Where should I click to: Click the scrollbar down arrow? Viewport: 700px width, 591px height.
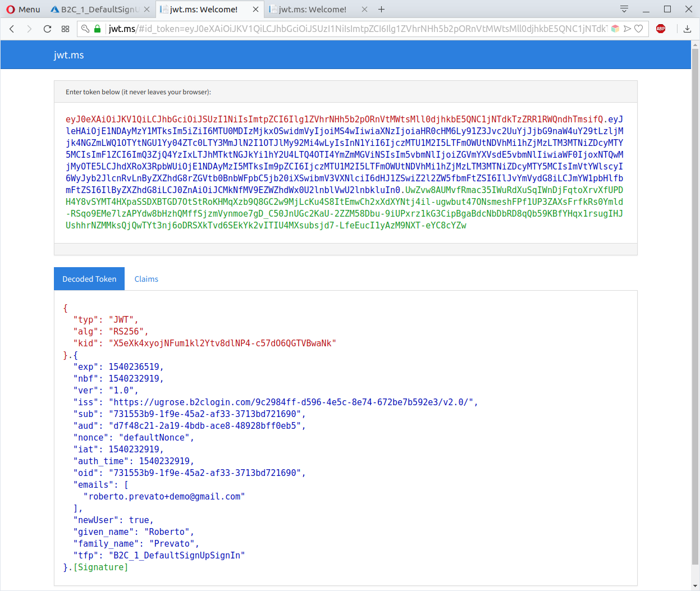pos(696,586)
